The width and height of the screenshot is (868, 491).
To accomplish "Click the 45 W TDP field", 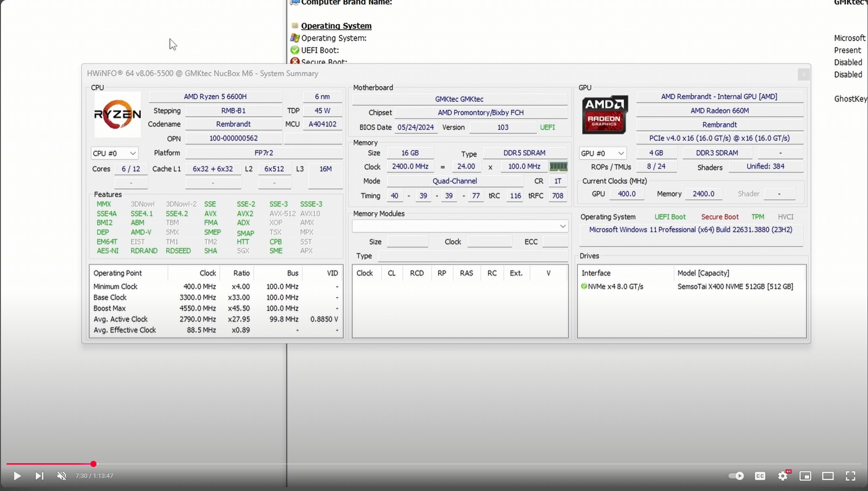I will 322,111.
